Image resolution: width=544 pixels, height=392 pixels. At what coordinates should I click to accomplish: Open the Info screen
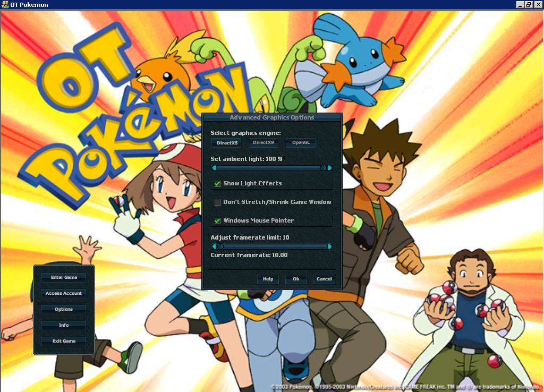tap(64, 325)
